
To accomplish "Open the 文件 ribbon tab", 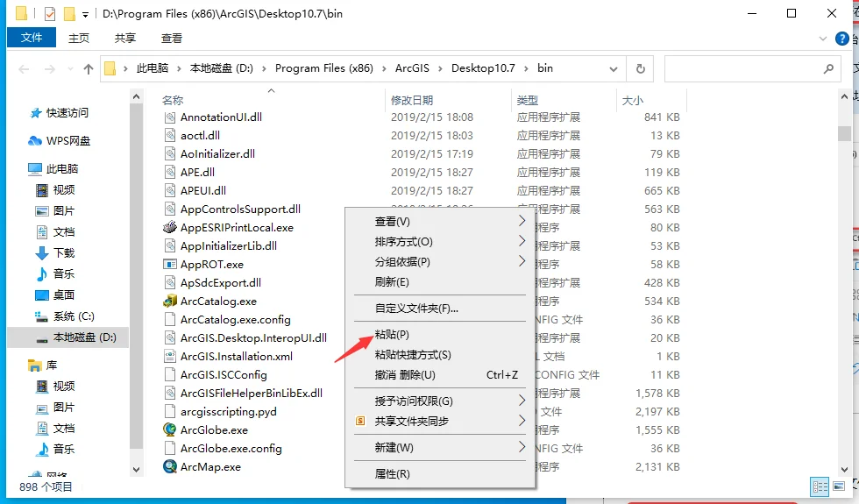I will tap(32, 37).
